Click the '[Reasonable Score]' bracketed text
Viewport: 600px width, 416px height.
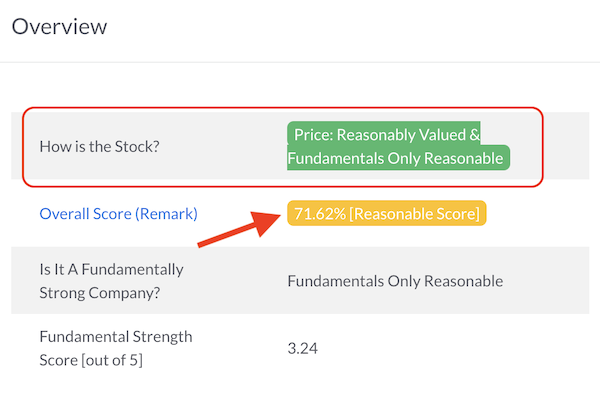[414, 214]
